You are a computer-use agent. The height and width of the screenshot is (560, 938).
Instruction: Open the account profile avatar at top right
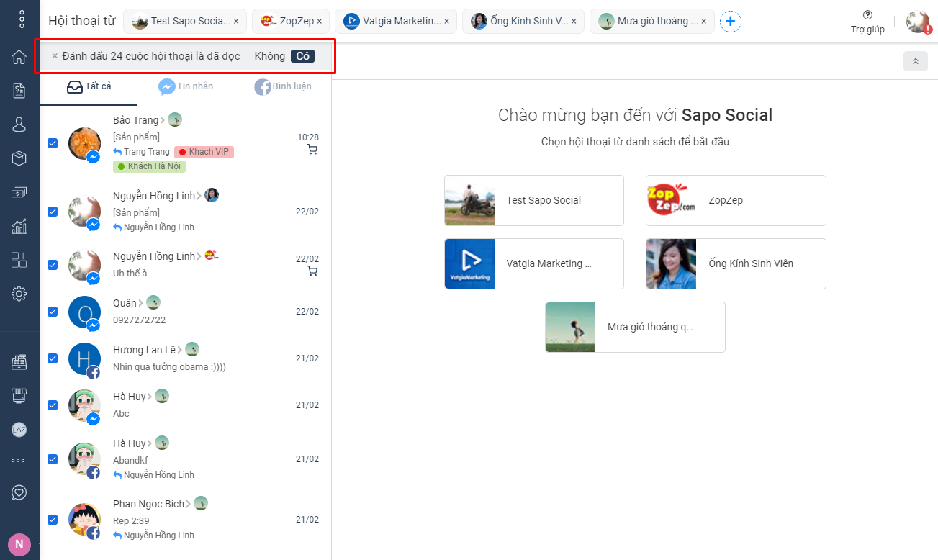918,22
